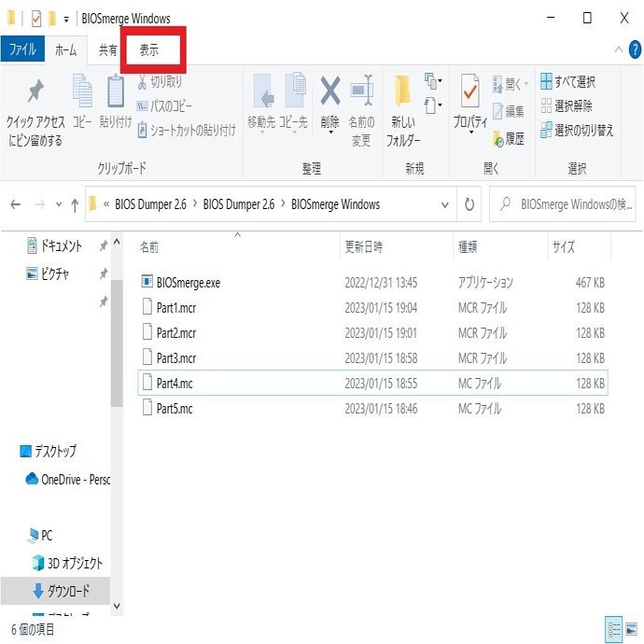Click the Delete (削除) X icon
644x644 pixels.
(x=330, y=91)
